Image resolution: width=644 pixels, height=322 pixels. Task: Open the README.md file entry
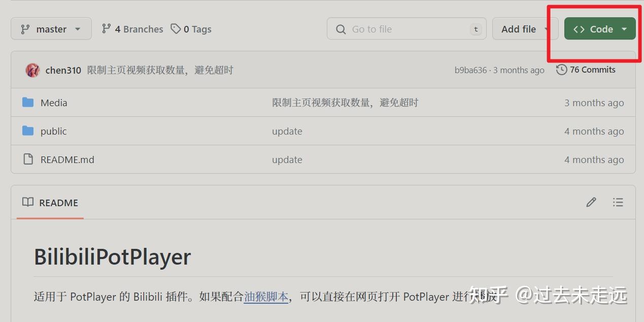point(67,159)
